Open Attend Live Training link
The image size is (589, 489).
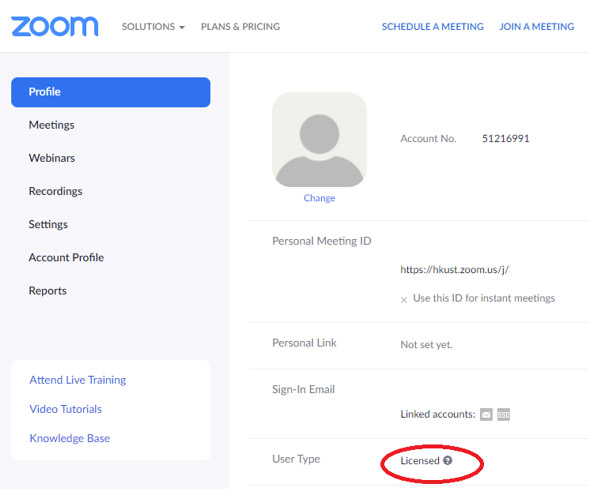pos(78,380)
